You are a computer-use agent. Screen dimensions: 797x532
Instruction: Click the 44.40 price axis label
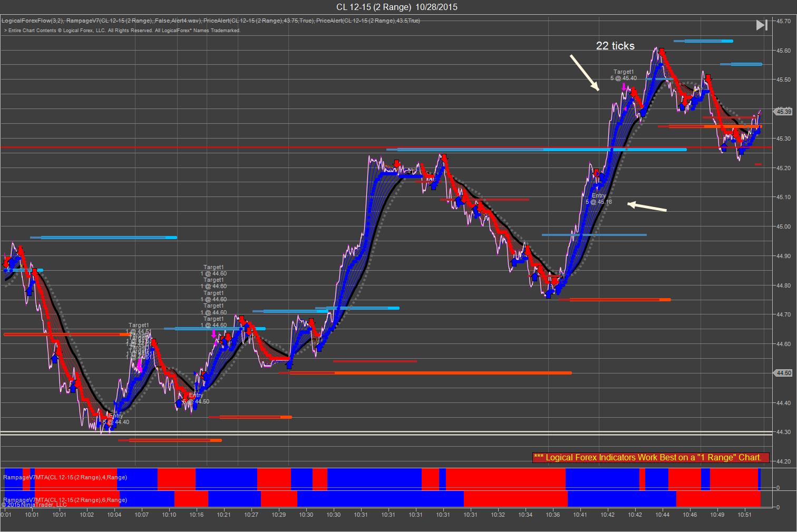(783, 403)
